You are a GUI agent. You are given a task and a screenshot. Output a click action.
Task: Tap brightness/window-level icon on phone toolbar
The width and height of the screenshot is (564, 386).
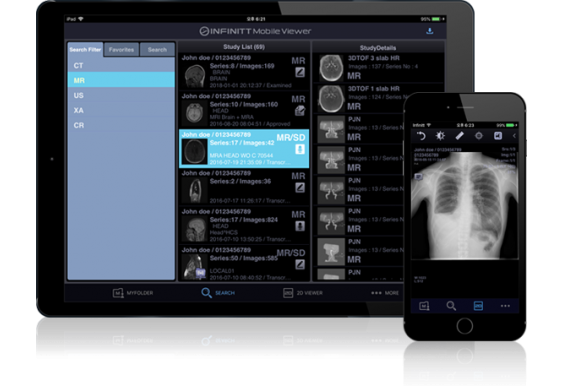coord(440,136)
